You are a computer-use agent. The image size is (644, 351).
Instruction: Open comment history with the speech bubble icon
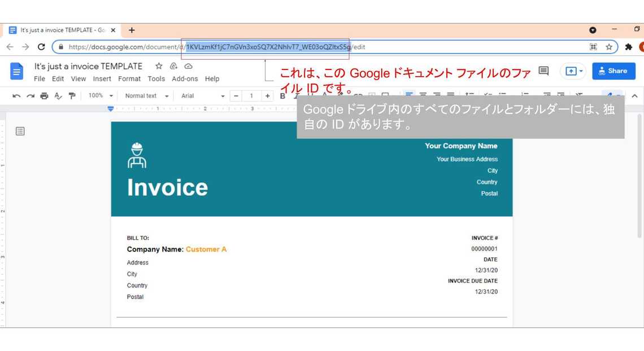[543, 71]
